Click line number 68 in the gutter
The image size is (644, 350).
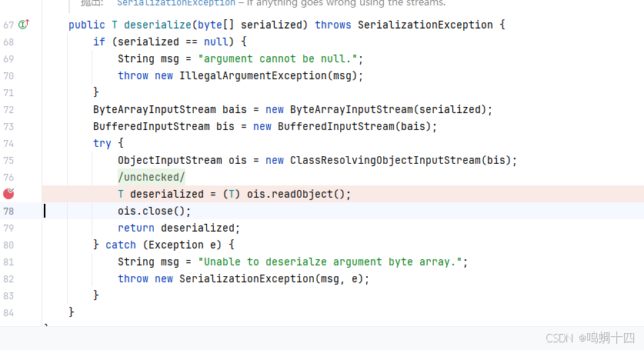pos(8,42)
